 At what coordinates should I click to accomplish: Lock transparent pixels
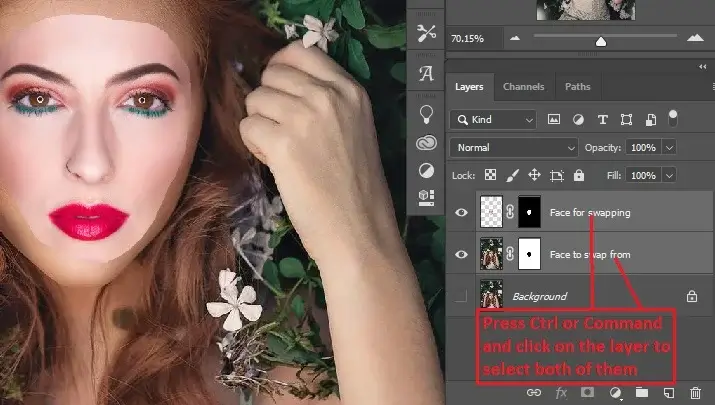490,175
